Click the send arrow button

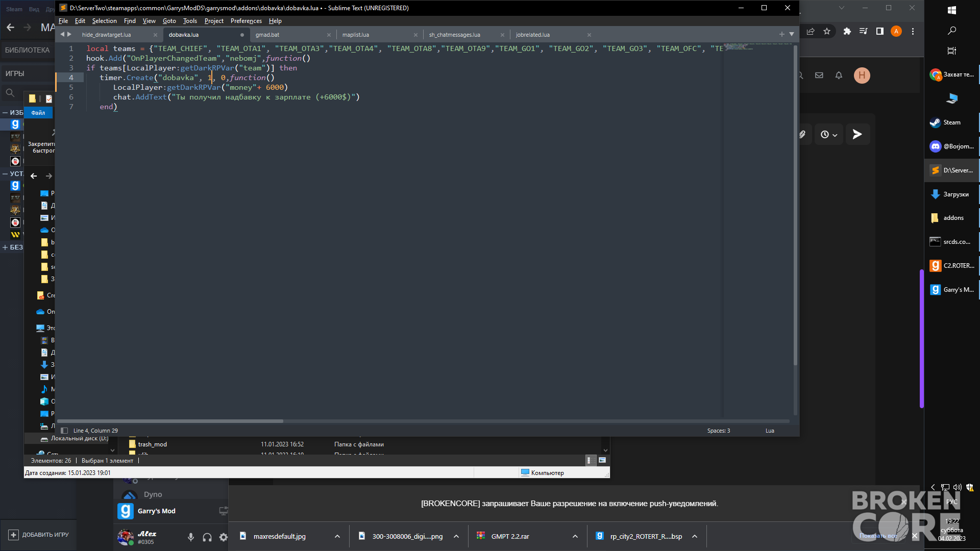click(x=857, y=134)
